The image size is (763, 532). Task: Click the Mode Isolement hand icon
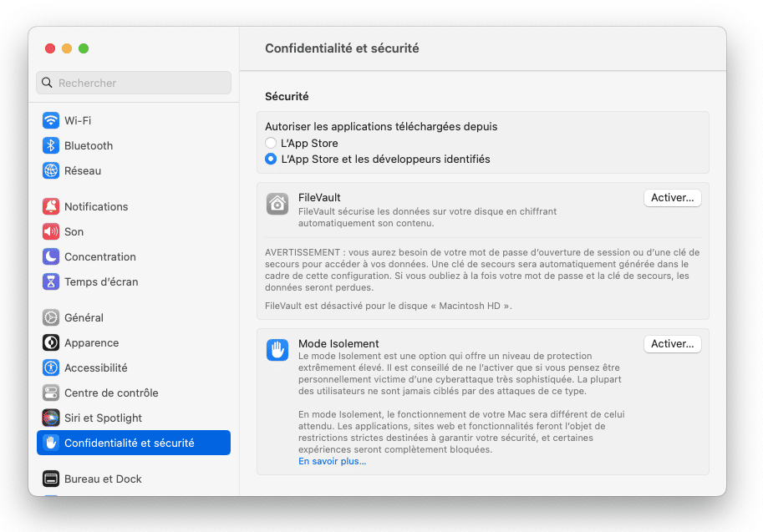[x=277, y=350]
